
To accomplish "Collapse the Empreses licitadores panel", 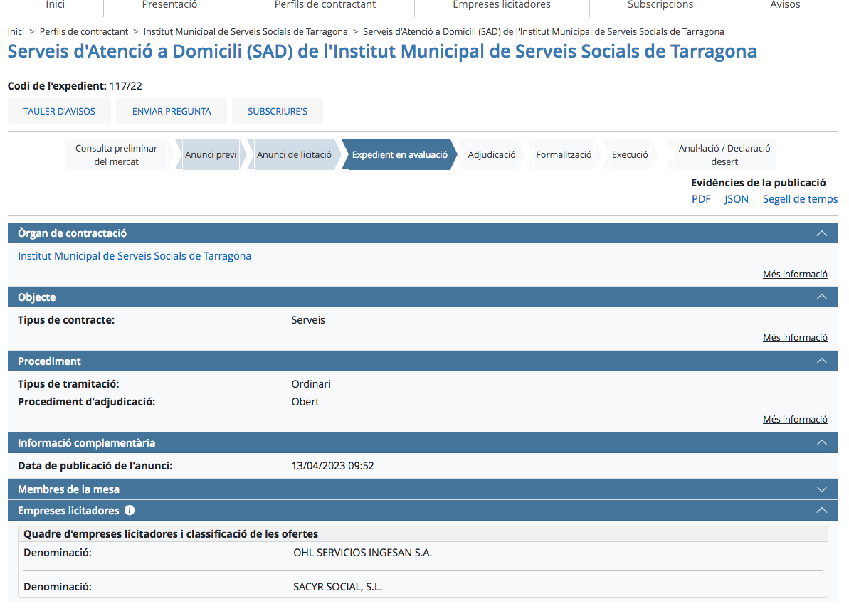I will (x=822, y=511).
